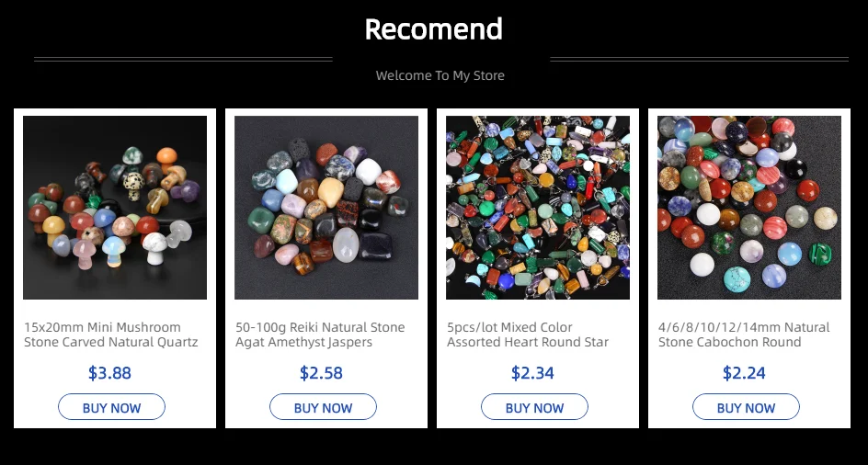Open the mini mushroom stone product image
The image size is (868, 465).
[x=115, y=208]
